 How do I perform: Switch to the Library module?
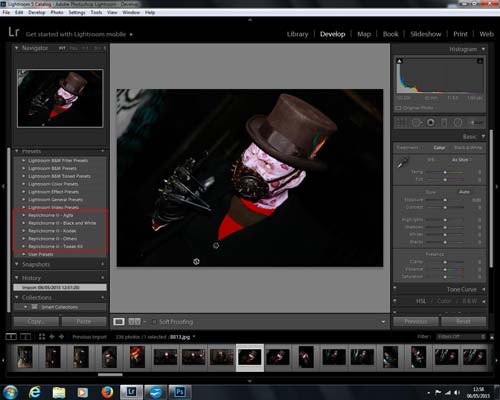tap(297, 34)
